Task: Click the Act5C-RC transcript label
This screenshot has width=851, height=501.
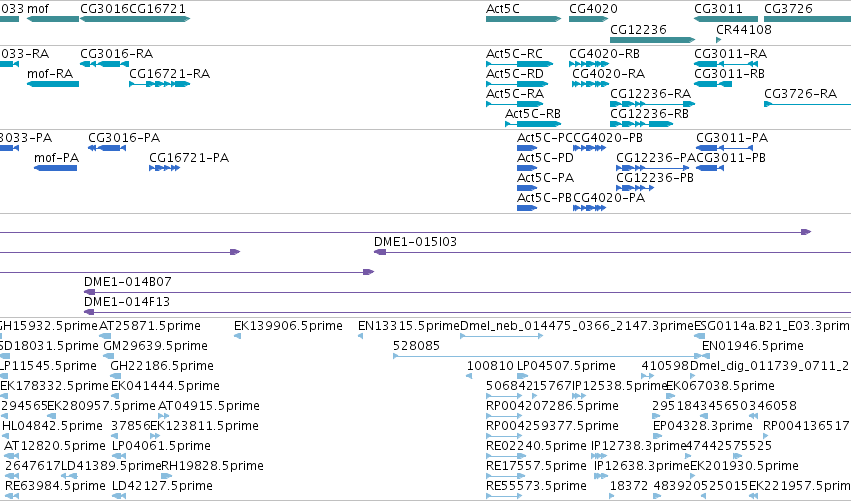Action: pyautogui.click(x=515, y=54)
